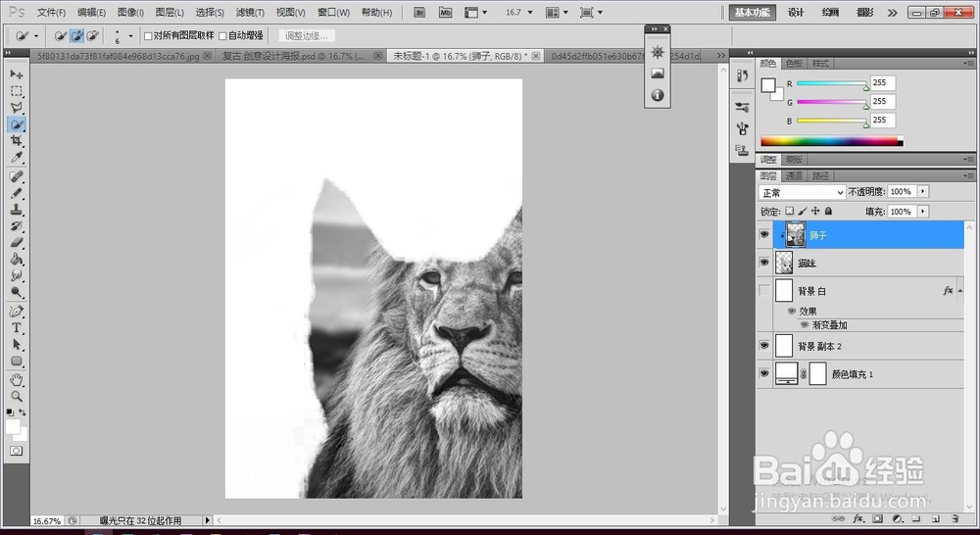Viewport: 980px width, 535px height.
Task: Select the Brush tool
Action: click(x=17, y=193)
